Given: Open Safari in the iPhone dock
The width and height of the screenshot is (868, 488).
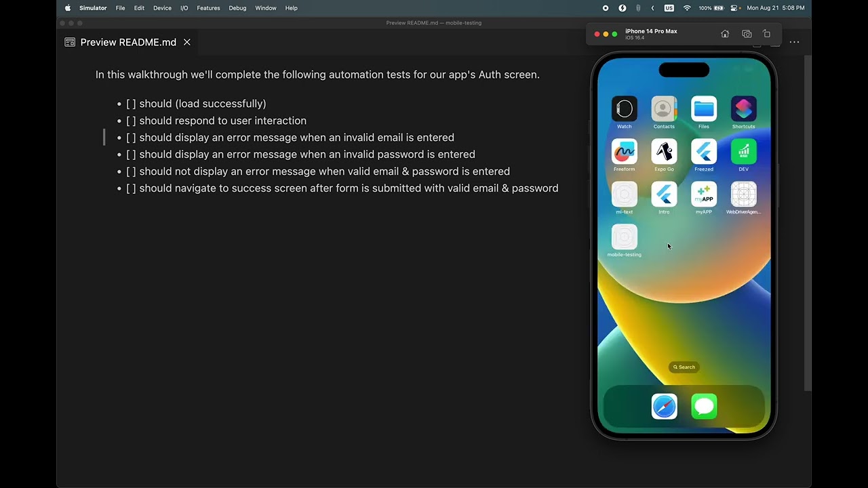Looking at the screenshot, I should tap(664, 407).
